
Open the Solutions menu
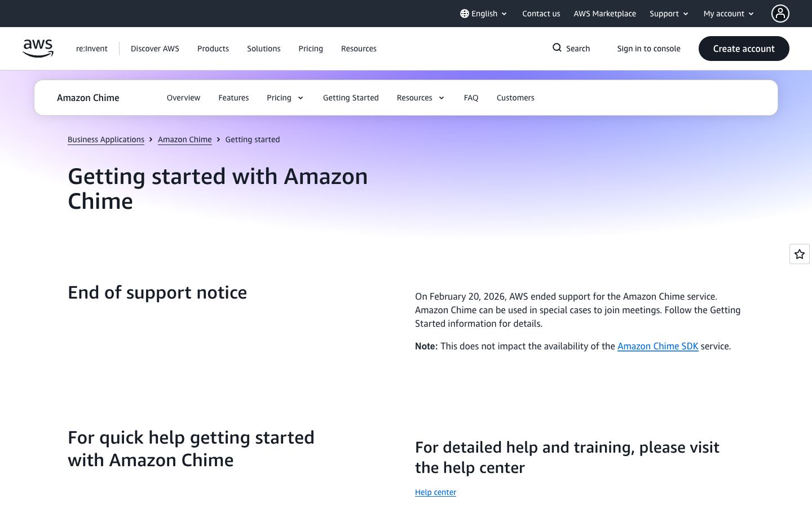pos(264,49)
